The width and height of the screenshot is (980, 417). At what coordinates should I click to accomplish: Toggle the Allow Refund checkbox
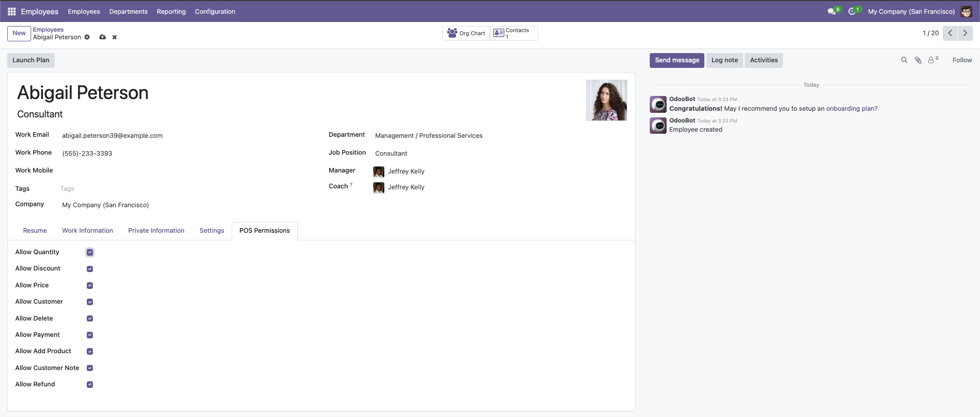(x=90, y=384)
